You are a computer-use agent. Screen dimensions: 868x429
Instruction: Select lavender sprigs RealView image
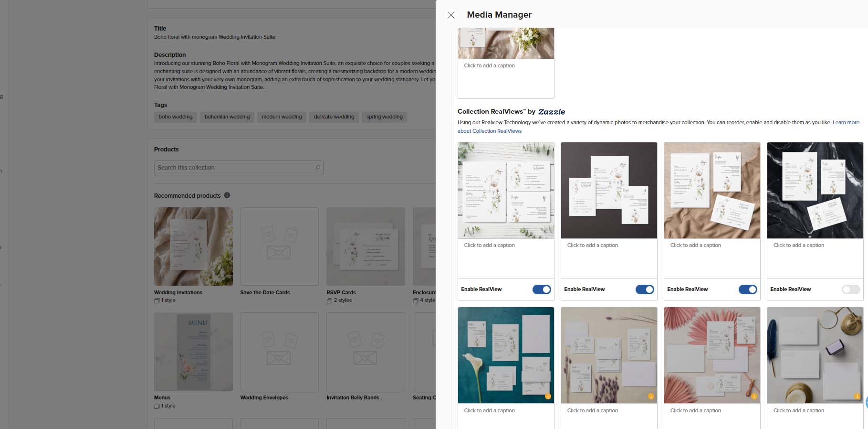[609, 355]
